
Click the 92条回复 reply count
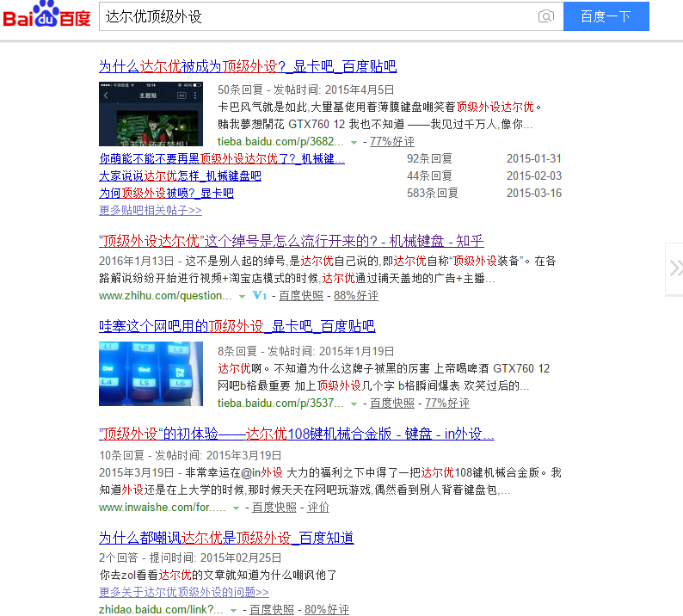click(429, 158)
